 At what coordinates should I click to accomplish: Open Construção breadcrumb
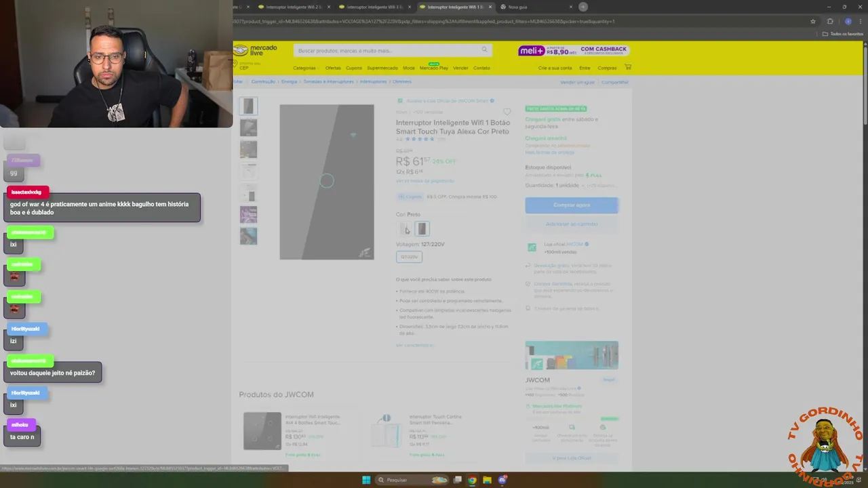[x=263, y=81]
